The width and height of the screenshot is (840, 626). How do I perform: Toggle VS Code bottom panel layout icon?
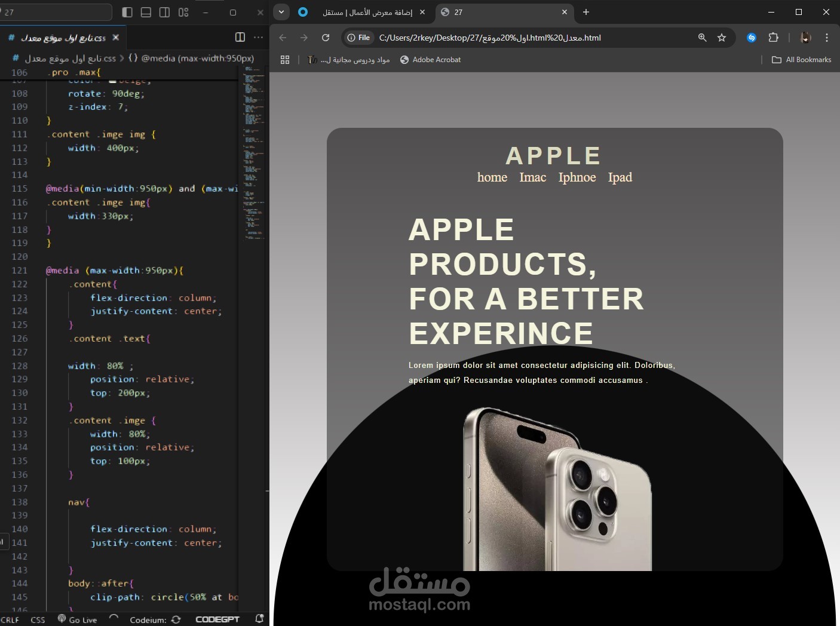point(146,12)
